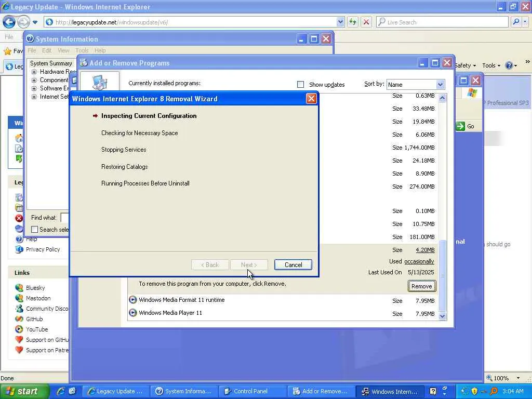Click Remove button in Add or Remove Programs
The width and height of the screenshot is (532, 399).
coord(421,286)
